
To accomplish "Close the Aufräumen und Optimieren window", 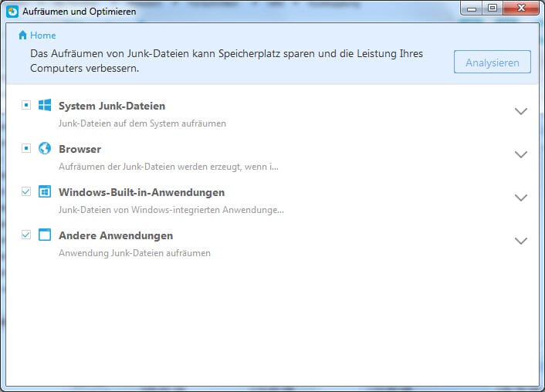I will click(521, 8).
